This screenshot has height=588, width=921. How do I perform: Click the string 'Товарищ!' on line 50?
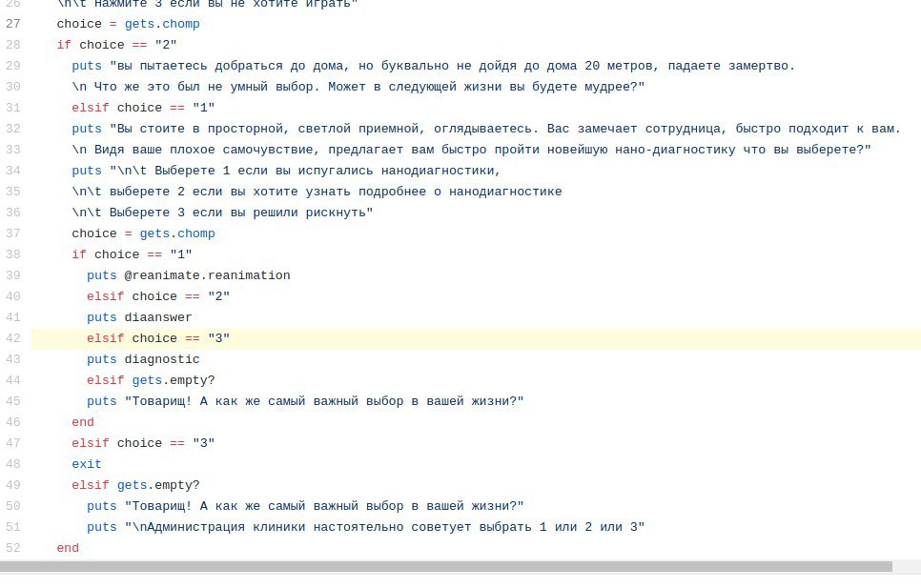[x=162, y=506]
